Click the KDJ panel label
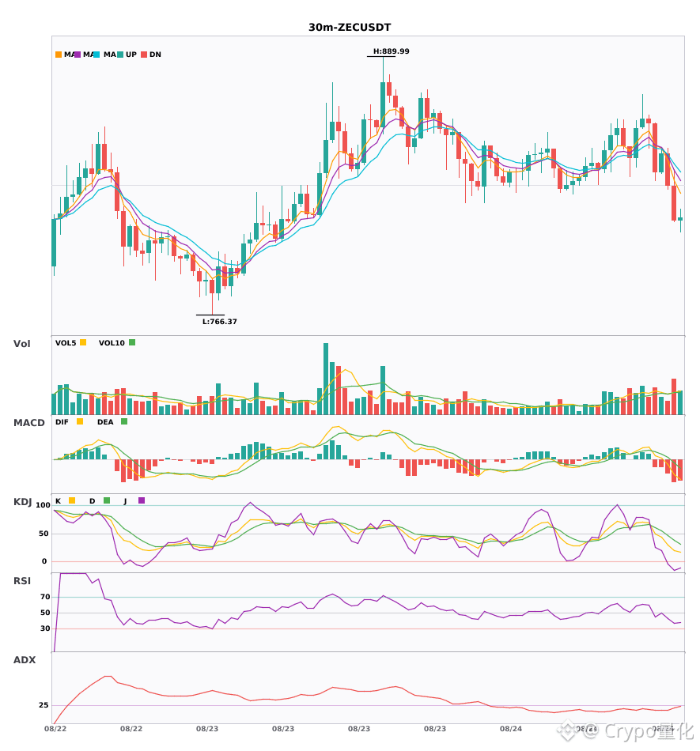 [22, 502]
